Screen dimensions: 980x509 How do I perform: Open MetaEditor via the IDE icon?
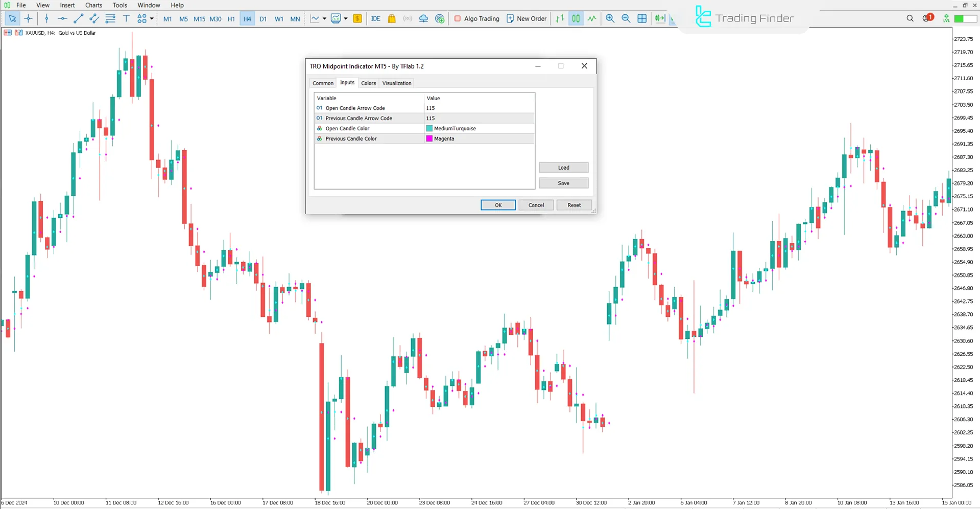coord(376,18)
